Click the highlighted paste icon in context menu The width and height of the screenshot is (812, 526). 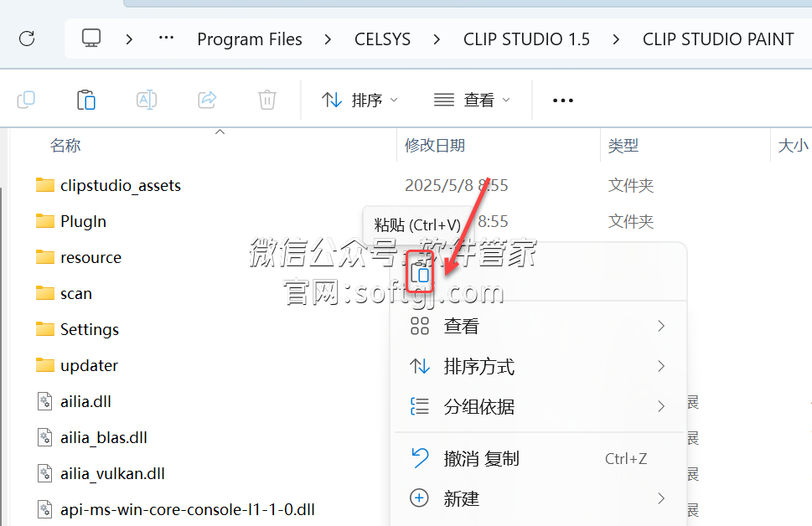[x=420, y=273]
